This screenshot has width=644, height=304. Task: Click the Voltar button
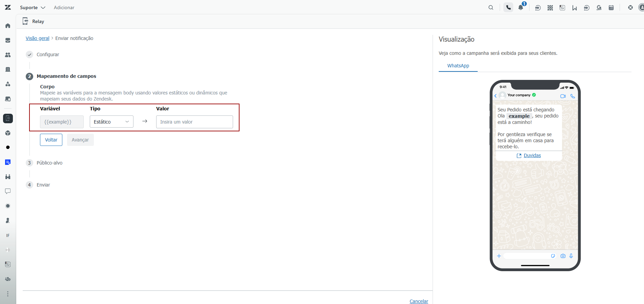[51, 140]
